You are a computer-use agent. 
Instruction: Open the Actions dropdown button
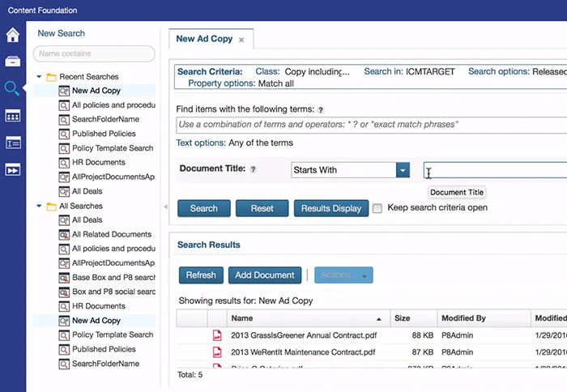click(343, 275)
